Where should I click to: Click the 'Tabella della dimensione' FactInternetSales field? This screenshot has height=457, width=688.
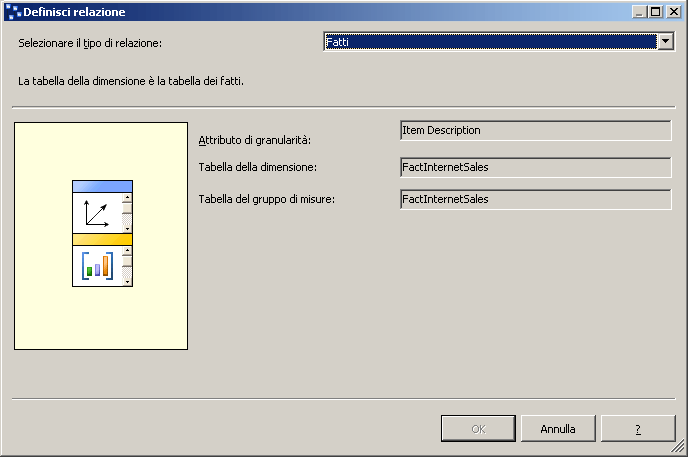[534, 167]
